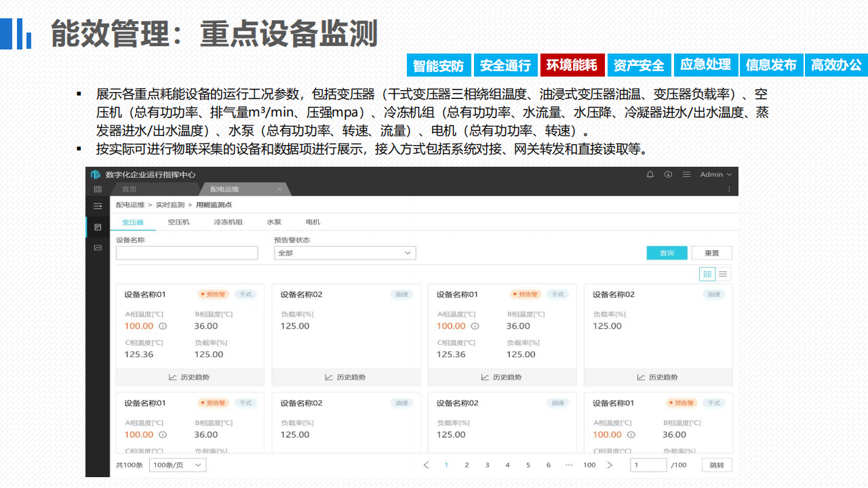The image size is (868, 488).
Task: Select the document list icon in the sidebar
Action: coord(98,227)
